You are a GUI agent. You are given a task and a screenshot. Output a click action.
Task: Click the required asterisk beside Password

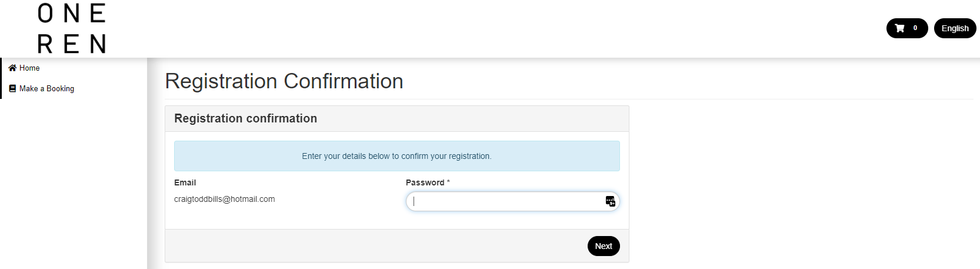[x=448, y=182]
